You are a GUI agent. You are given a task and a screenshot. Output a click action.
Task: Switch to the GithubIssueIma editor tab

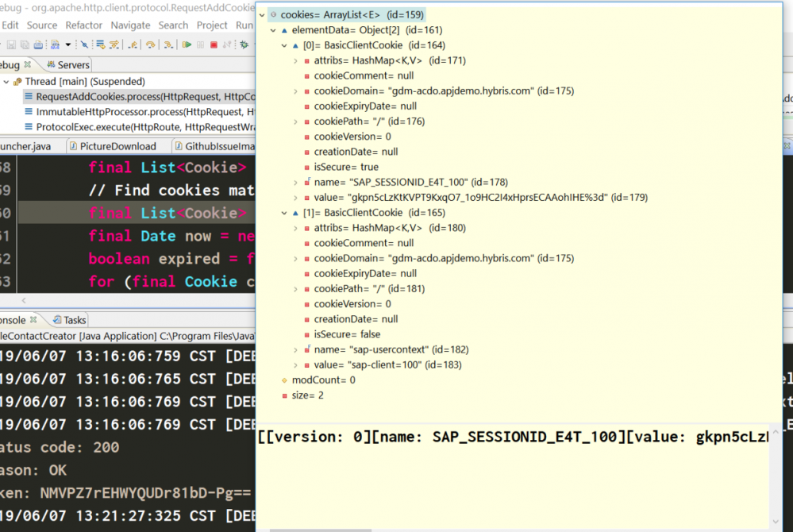214,146
